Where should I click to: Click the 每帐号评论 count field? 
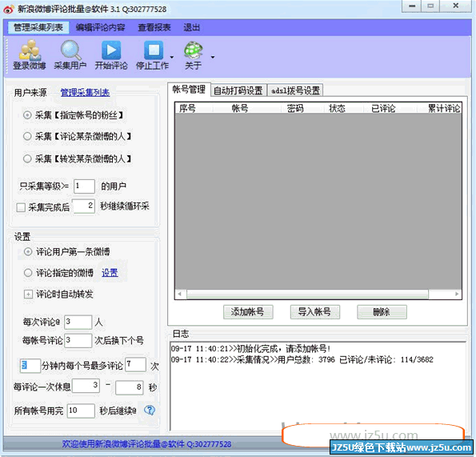(78, 340)
